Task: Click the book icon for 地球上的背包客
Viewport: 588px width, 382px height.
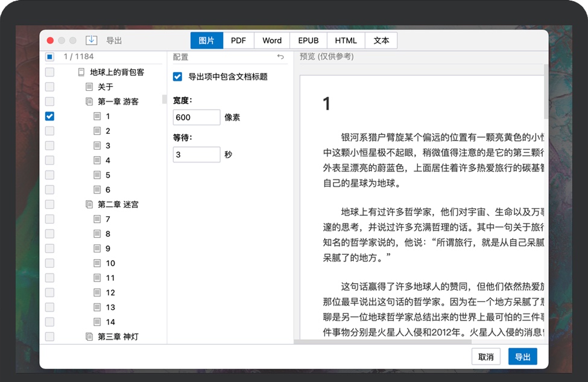Action: pyautogui.click(x=81, y=72)
